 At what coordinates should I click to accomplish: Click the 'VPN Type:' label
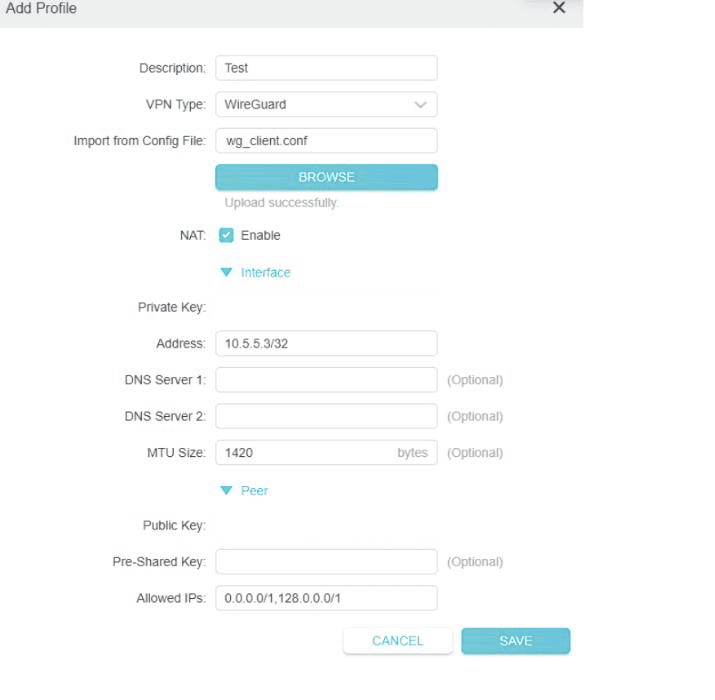pyautogui.click(x=176, y=104)
